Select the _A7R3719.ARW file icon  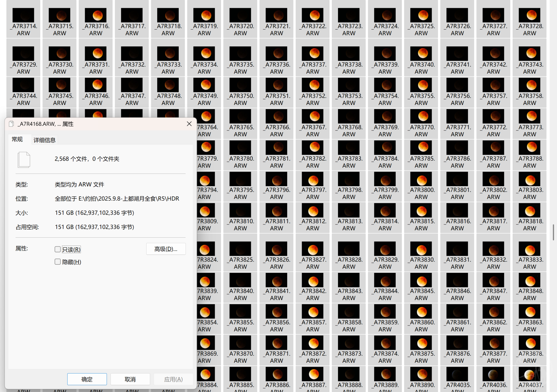pos(204,15)
